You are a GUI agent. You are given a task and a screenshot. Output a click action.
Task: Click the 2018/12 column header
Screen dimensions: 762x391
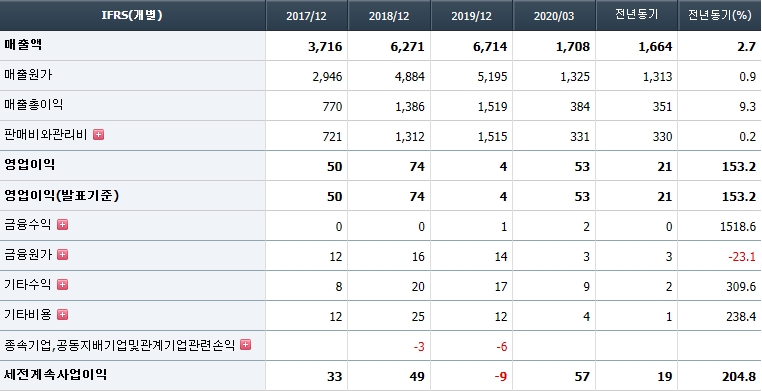[389, 15]
